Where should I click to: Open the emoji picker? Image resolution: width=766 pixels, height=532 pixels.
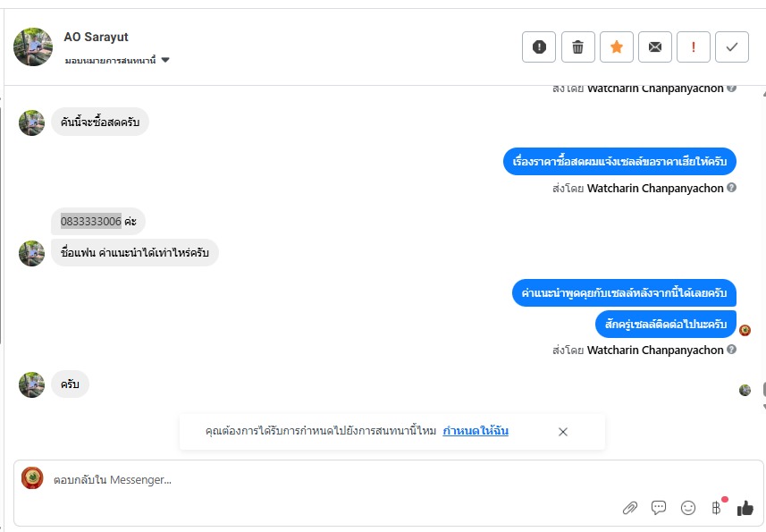coord(688,508)
